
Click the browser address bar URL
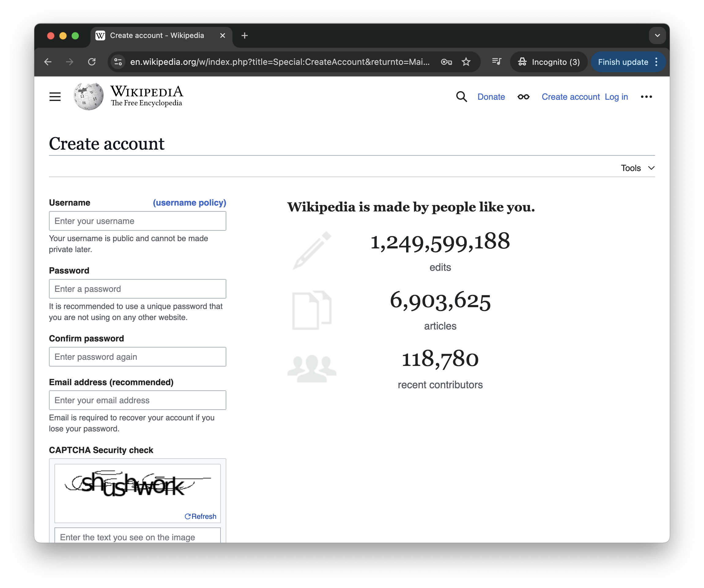(x=280, y=62)
